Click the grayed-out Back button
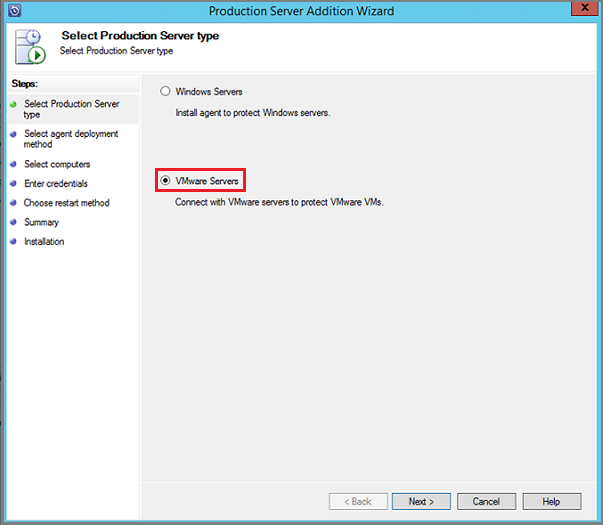 pos(358,502)
